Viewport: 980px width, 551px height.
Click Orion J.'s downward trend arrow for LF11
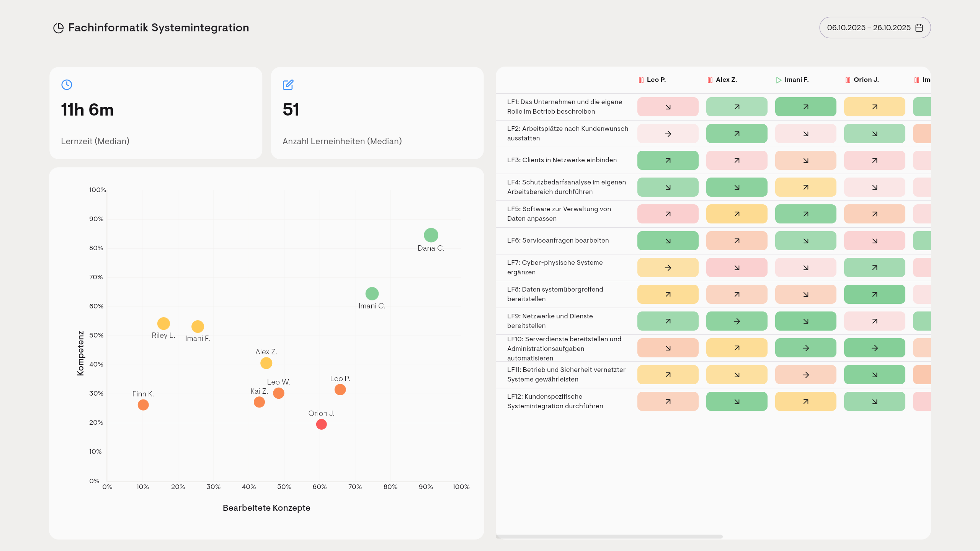pyautogui.click(x=874, y=375)
